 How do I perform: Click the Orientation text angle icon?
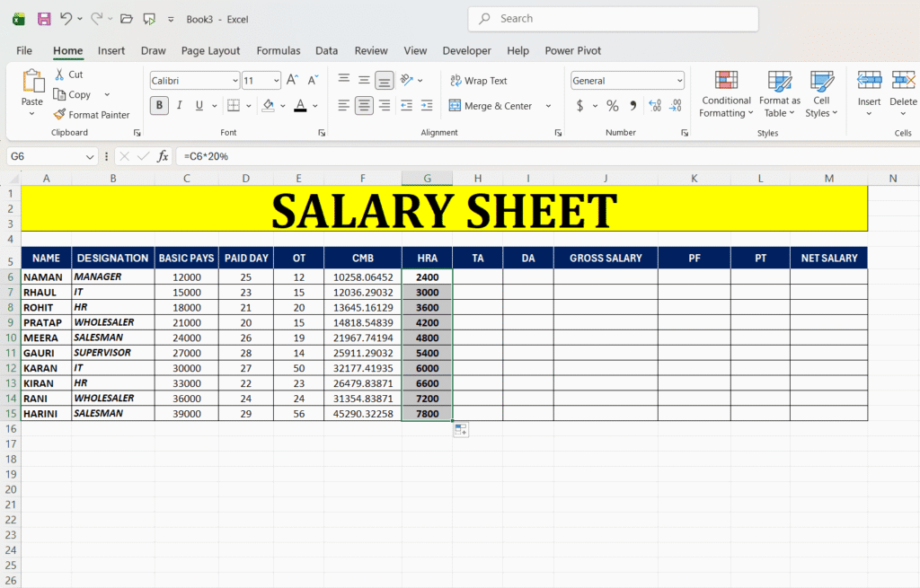(x=407, y=80)
